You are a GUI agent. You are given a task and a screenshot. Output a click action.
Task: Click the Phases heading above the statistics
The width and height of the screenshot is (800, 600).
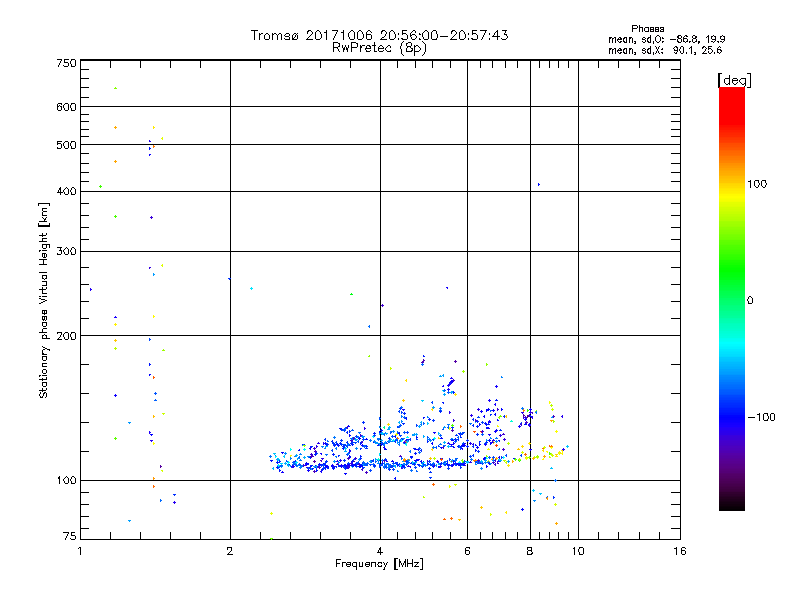coord(647,29)
